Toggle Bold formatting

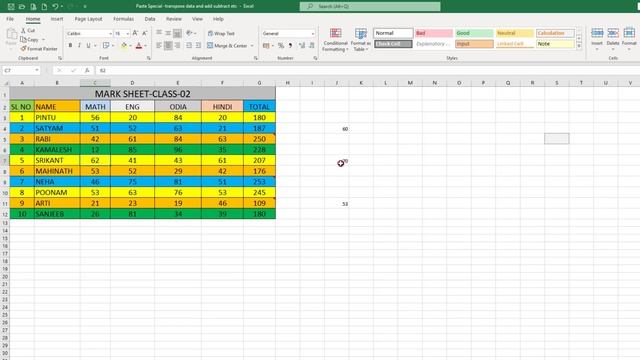(x=70, y=45)
